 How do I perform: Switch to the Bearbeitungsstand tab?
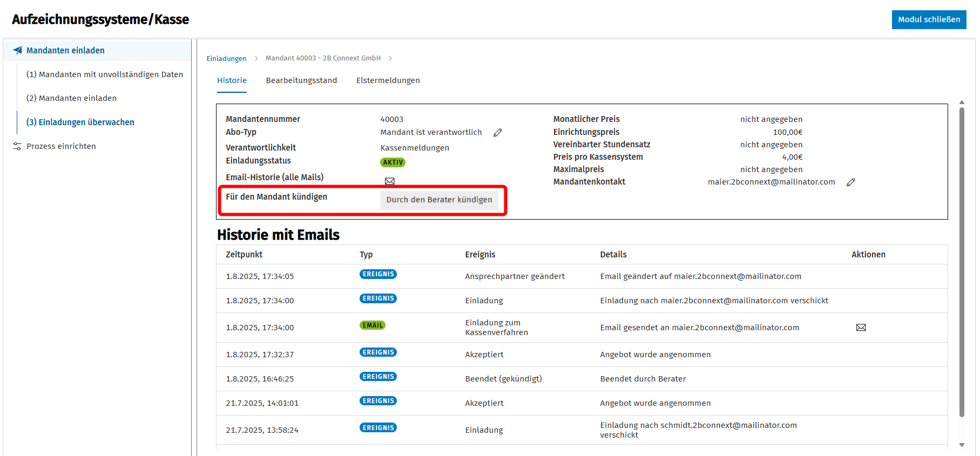point(301,80)
